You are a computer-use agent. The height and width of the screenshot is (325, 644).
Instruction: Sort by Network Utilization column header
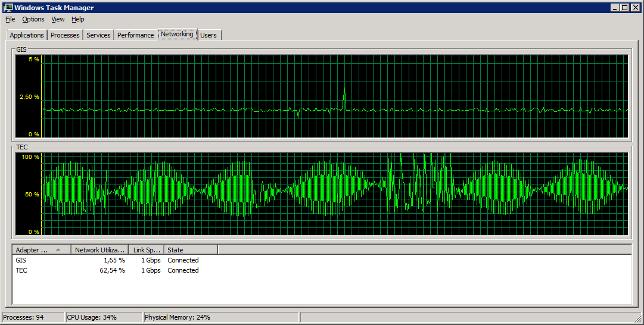coord(99,250)
